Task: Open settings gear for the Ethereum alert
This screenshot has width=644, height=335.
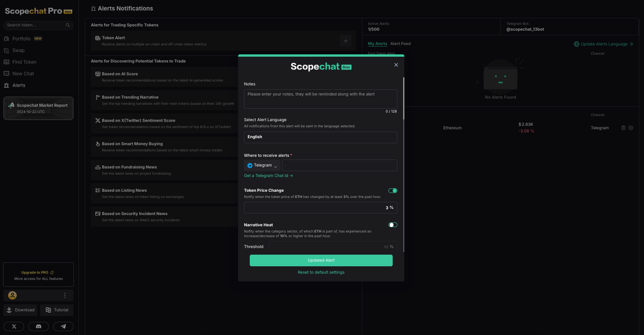Action: pyautogui.click(x=631, y=128)
